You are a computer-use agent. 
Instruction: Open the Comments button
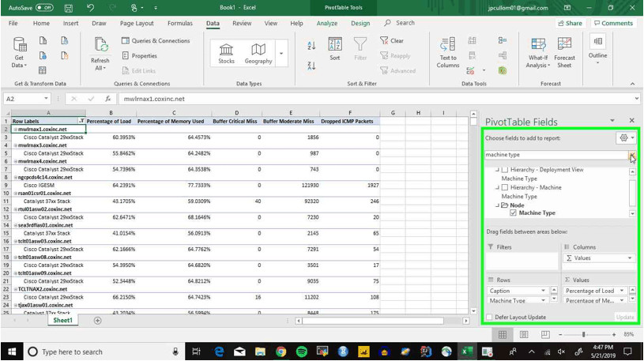tap(614, 24)
